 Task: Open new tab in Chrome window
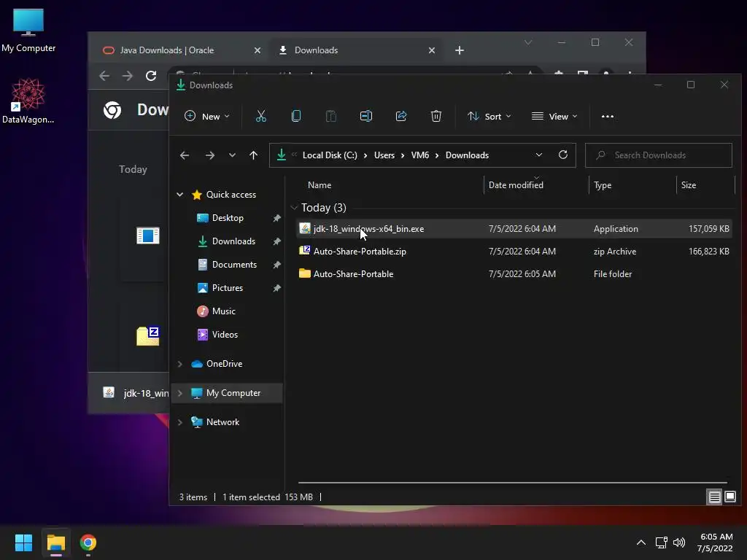tap(460, 50)
